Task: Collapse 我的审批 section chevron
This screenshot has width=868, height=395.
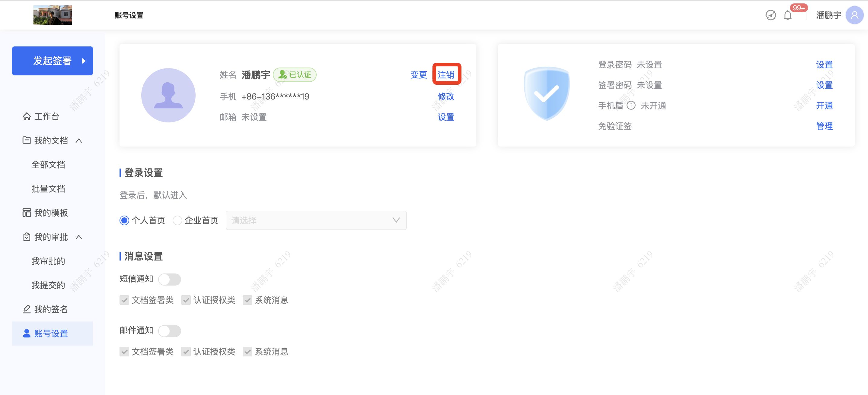Action: 79,237
